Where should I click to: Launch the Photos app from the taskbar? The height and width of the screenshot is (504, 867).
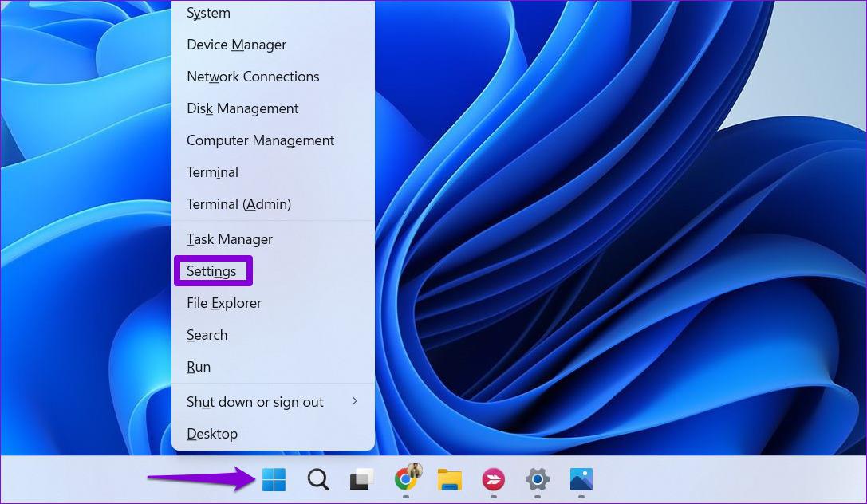click(x=581, y=479)
